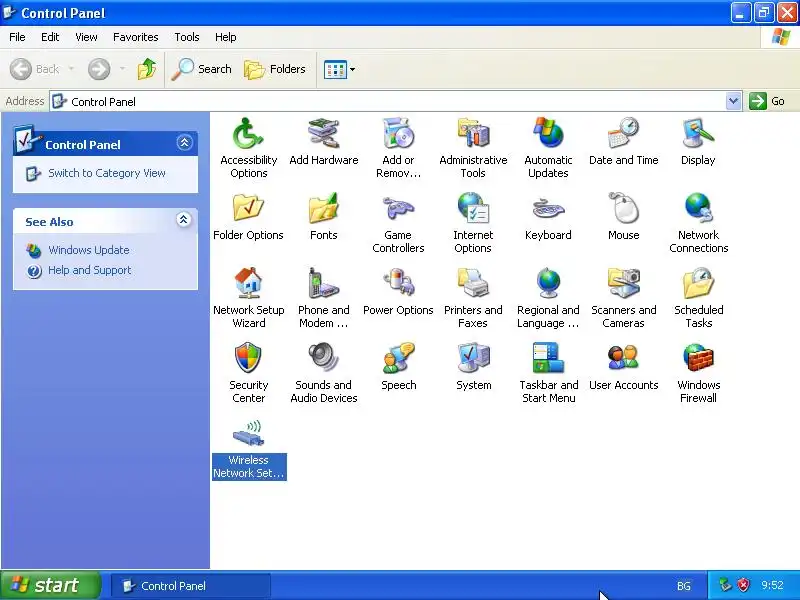This screenshot has width=800, height=600.
Task: Open the View menu
Action: coord(86,37)
